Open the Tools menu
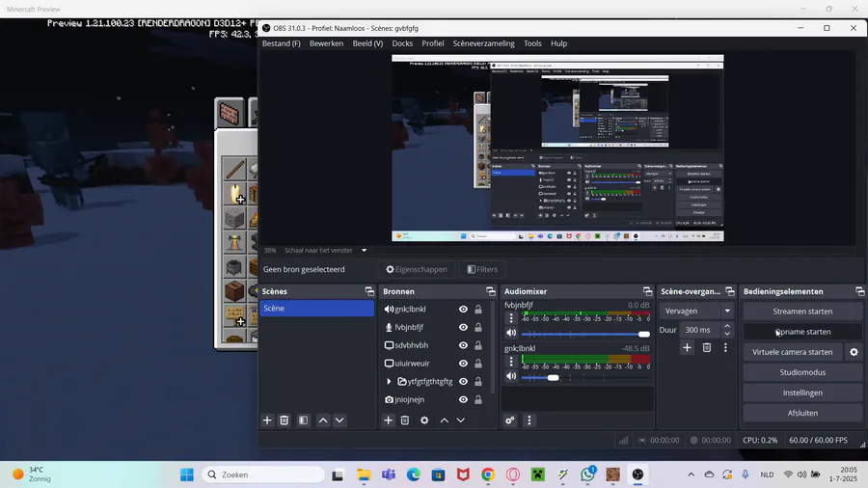This screenshot has width=868, height=488. [x=532, y=43]
